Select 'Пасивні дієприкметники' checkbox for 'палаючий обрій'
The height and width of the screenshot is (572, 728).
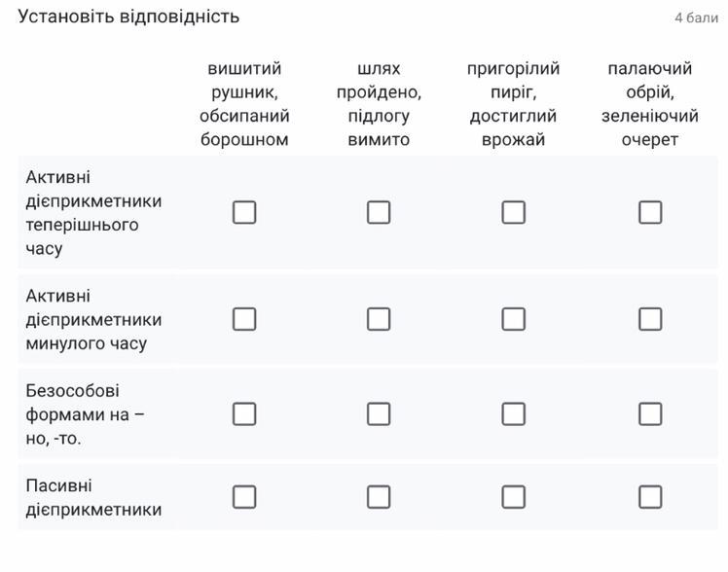click(650, 497)
